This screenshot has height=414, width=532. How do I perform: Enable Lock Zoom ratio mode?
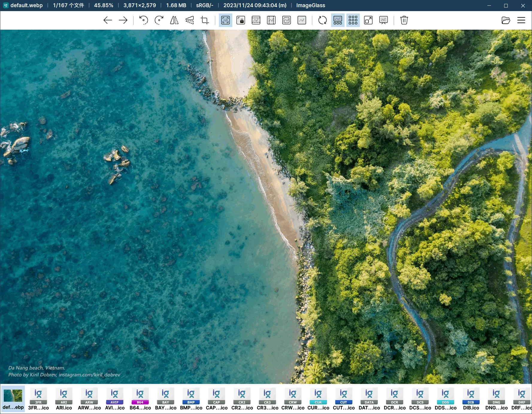coord(241,20)
